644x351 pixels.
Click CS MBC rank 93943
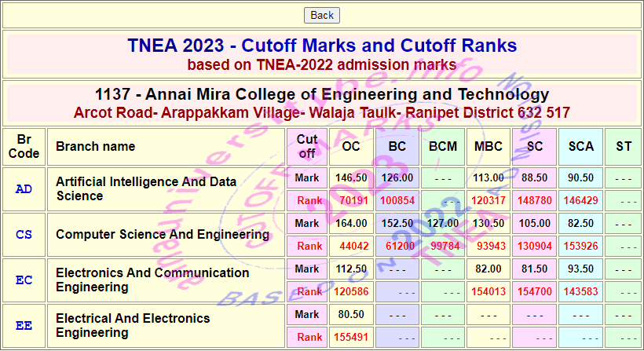click(x=491, y=246)
